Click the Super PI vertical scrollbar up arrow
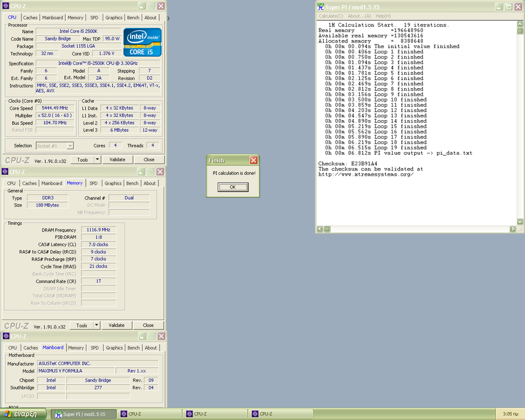 520,24
